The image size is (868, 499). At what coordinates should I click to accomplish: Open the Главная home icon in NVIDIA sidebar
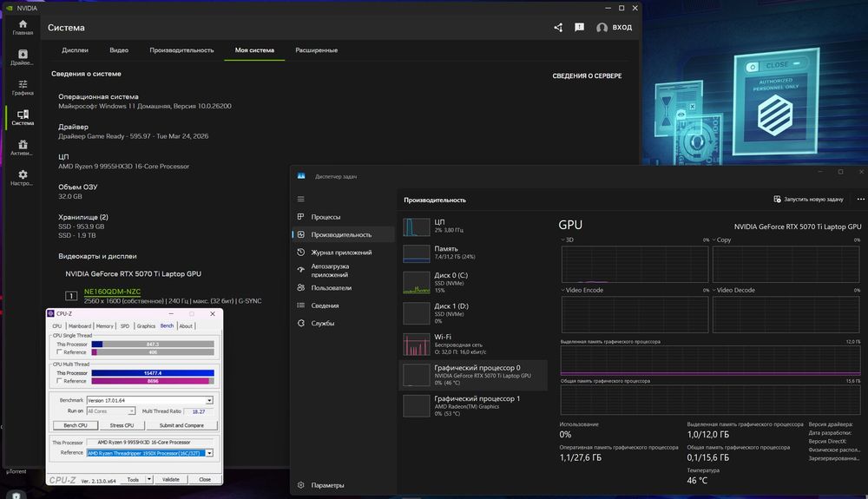point(23,23)
